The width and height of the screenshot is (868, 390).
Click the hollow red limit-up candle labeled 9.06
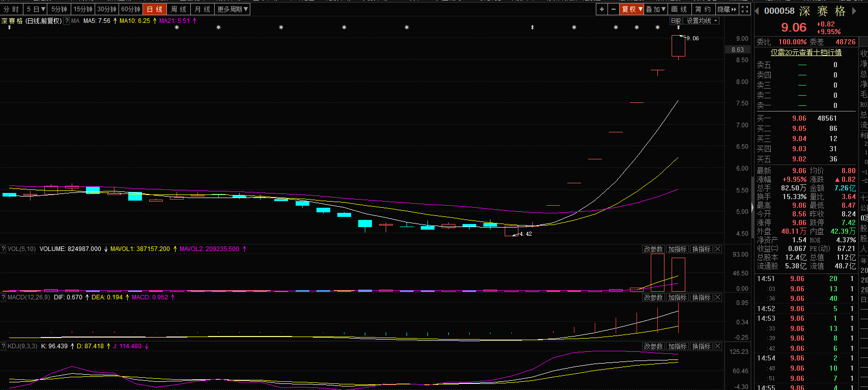(x=678, y=46)
